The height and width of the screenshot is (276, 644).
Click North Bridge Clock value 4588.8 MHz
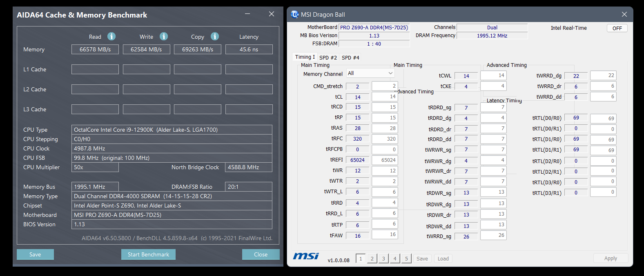(x=249, y=167)
